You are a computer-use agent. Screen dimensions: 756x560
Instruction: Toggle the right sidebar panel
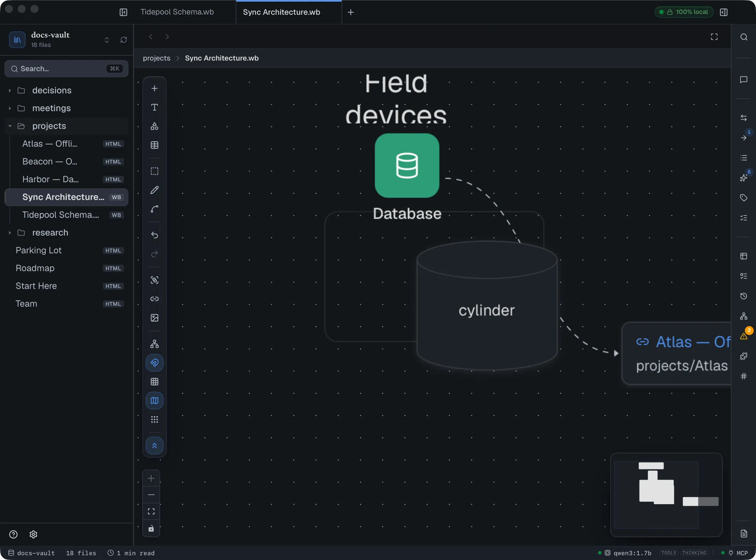[x=724, y=12]
